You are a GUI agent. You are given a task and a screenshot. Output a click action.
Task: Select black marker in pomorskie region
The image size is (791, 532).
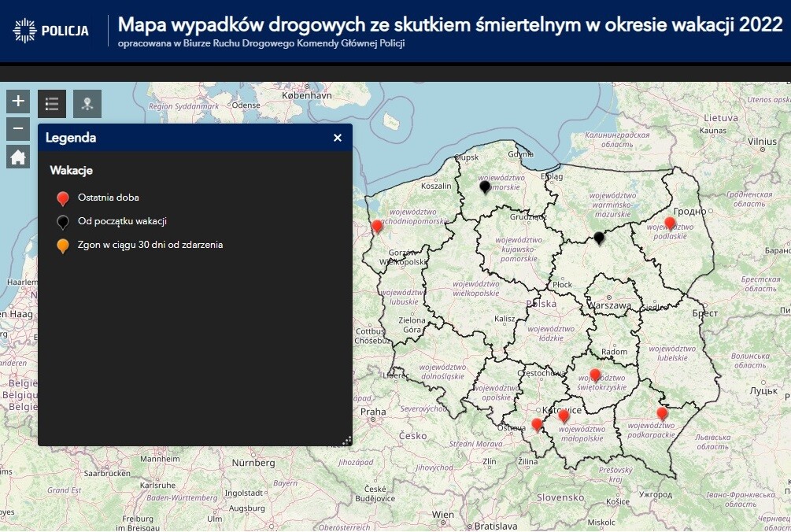click(x=485, y=187)
